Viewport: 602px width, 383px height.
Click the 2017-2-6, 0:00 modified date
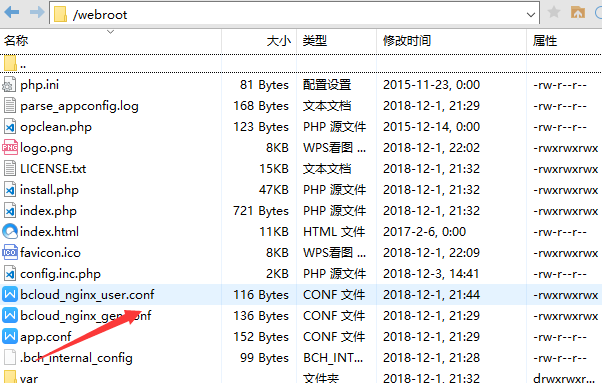pos(425,232)
